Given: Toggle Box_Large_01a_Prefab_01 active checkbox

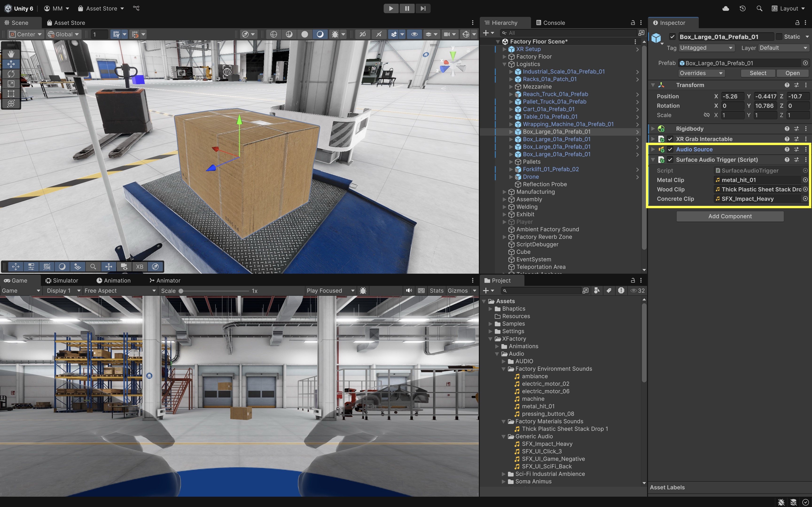Looking at the screenshot, I should (672, 37).
